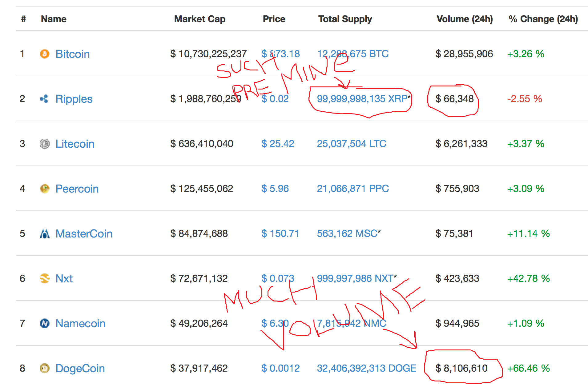Image resolution: width=588 pixels, height=387 pixels.
Task: Click the Ripples logo icon
Action: point(44,99)
